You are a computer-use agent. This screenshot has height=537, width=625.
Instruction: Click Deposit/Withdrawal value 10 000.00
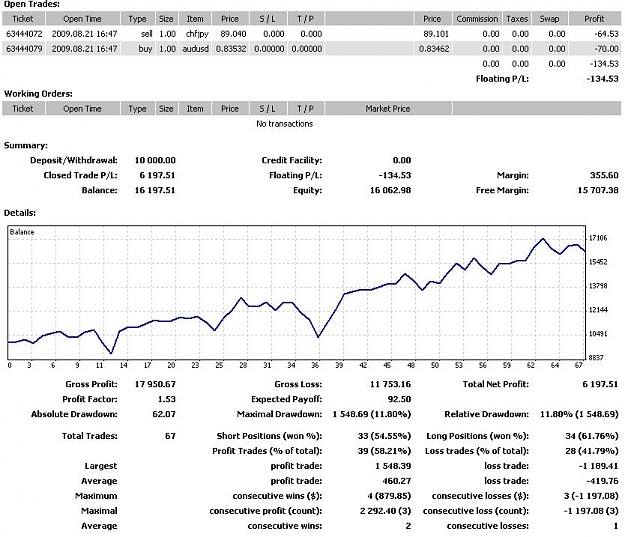155,160
